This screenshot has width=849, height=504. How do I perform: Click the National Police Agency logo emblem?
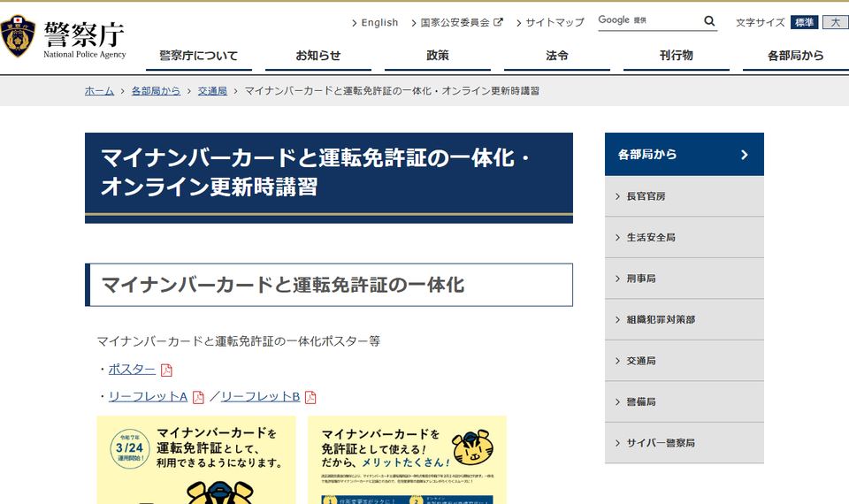tap(18, 36)
